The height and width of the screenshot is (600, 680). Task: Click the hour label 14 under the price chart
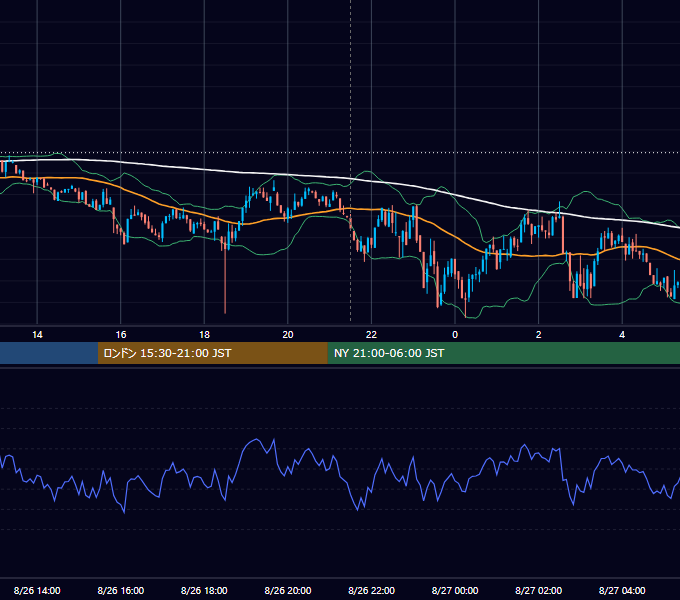[x=37, y=334]
